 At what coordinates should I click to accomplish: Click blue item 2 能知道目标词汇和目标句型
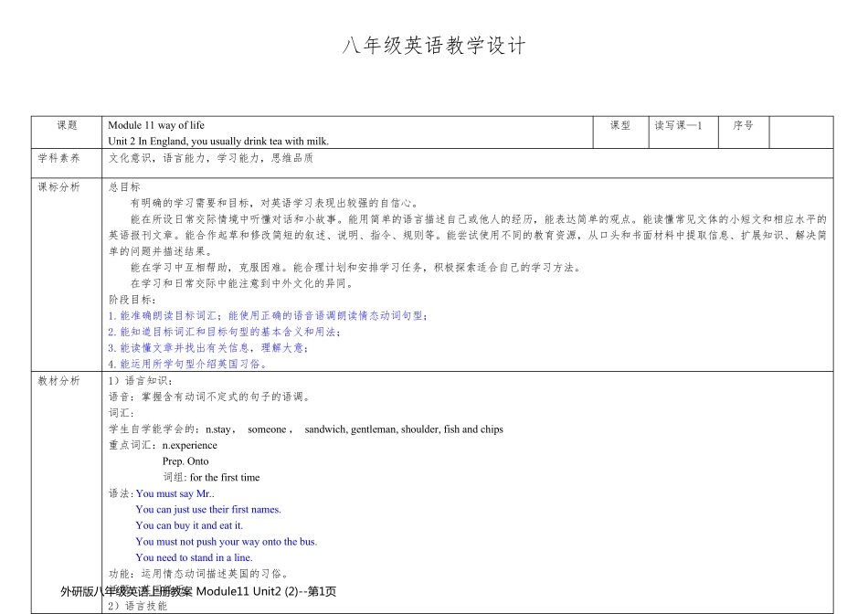pyautogui.click(x=225, y=332)
